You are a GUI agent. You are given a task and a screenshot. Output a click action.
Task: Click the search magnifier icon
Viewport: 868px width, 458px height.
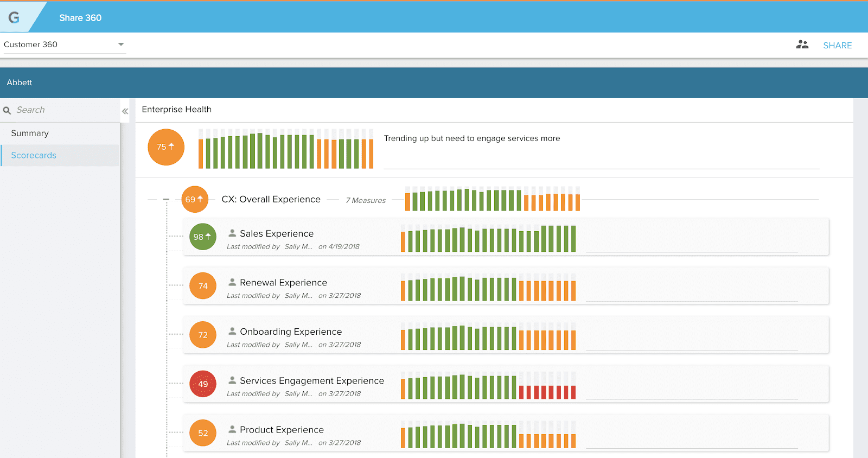tap(7, 110)
